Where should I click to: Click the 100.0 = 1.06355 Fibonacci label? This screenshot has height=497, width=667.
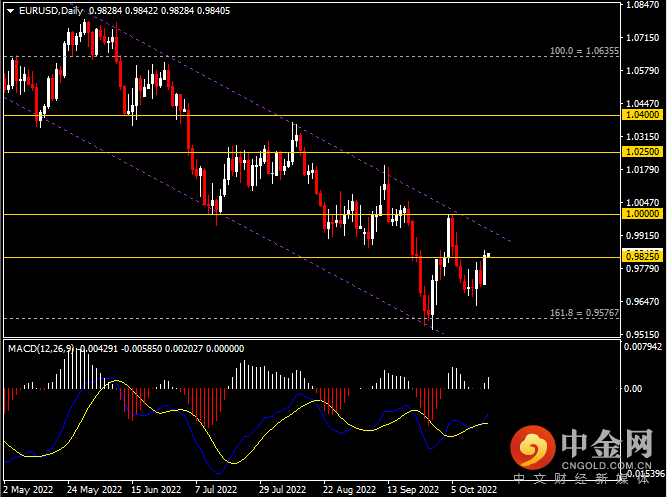pos(584,51)
